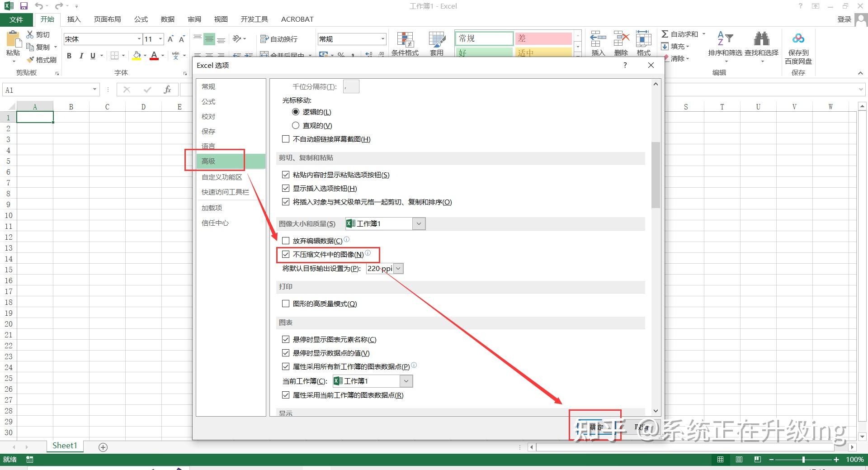This screenshot has width=868, height=470.
Task: Click 登录 to sign in
Action: 844,19
